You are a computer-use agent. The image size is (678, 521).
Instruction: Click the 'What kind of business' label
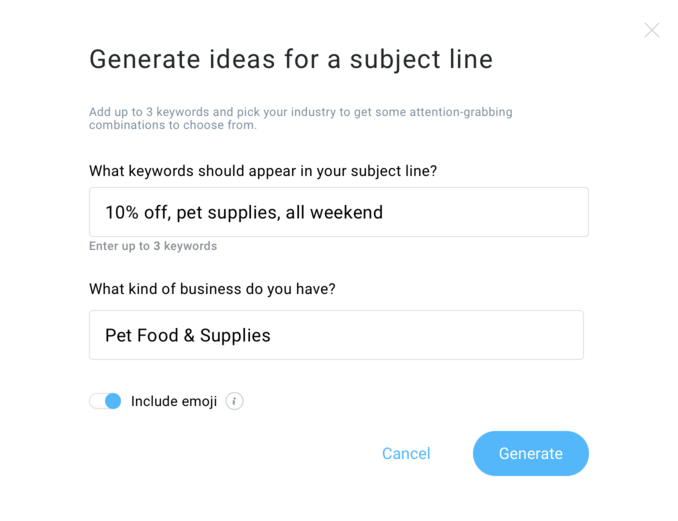pos(212,289)
